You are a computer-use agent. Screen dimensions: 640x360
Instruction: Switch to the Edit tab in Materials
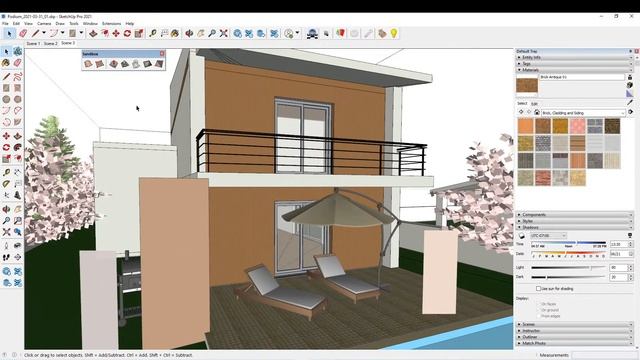[534, 104]
